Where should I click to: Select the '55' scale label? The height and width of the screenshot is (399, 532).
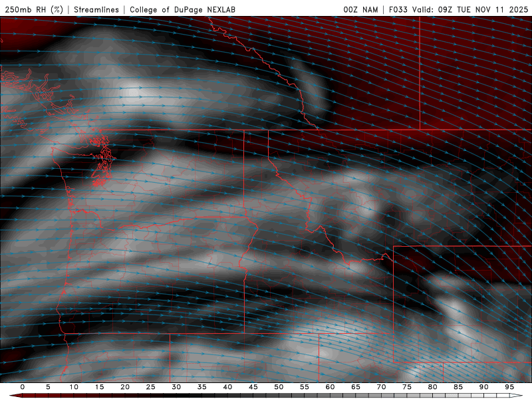[305, 387]
